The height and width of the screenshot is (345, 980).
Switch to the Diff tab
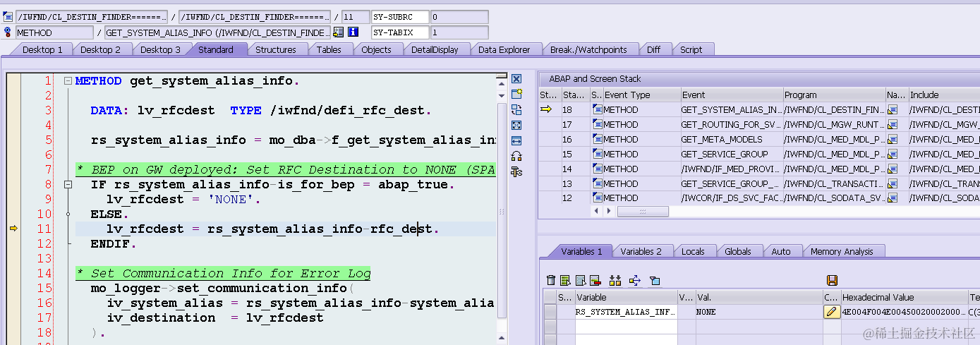(653, 49)
